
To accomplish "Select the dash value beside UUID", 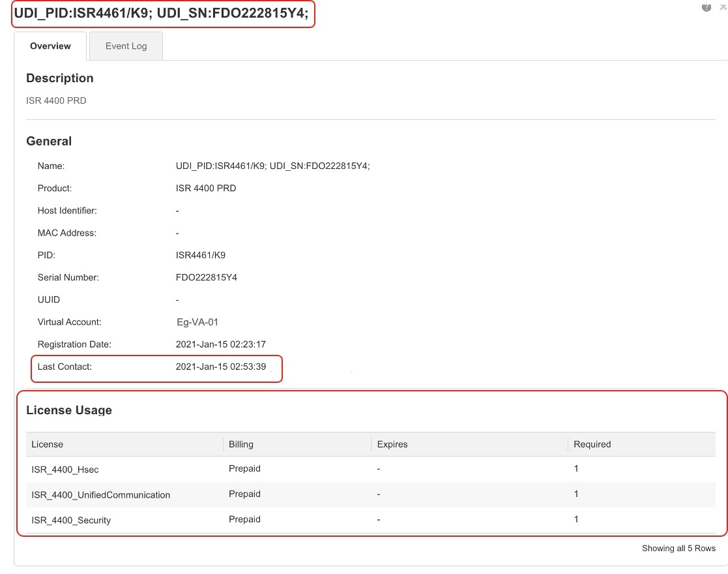I will (x=177, y=300).
